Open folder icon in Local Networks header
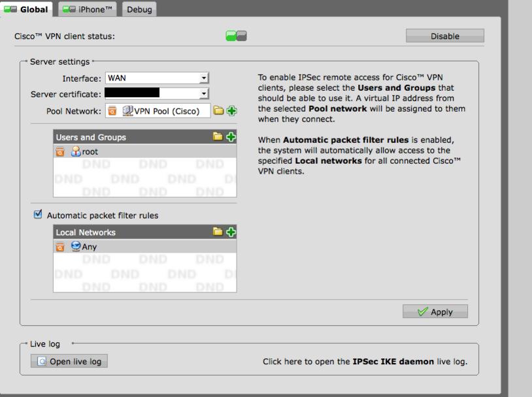 (x=218, y=232)
